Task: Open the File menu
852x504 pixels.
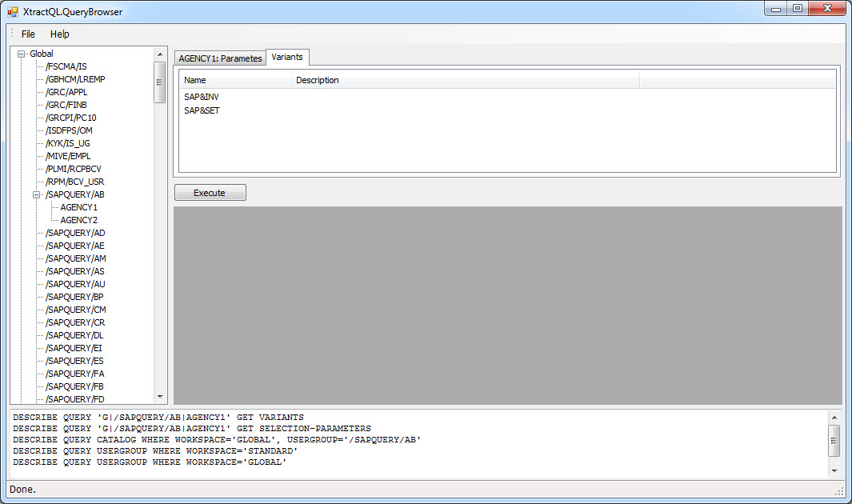Action: pos(28,34)
